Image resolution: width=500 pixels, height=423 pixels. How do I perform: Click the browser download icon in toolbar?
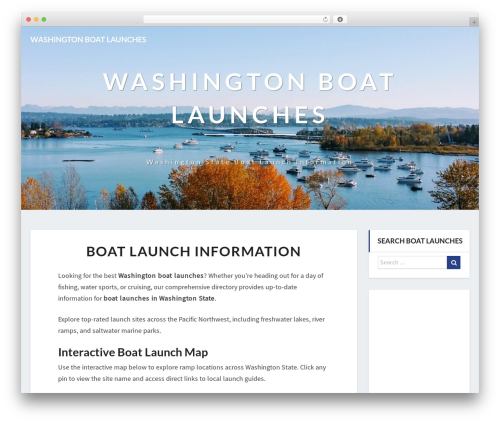[340, 20]
